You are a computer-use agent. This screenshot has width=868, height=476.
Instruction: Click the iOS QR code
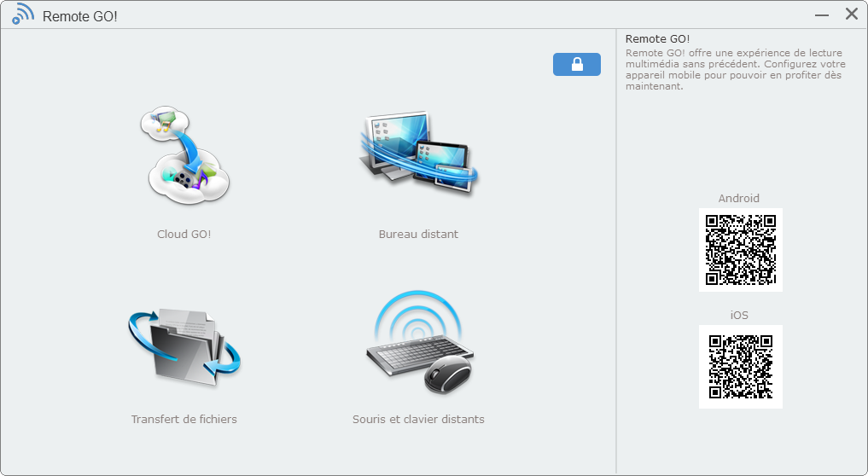tap(740, 367)
